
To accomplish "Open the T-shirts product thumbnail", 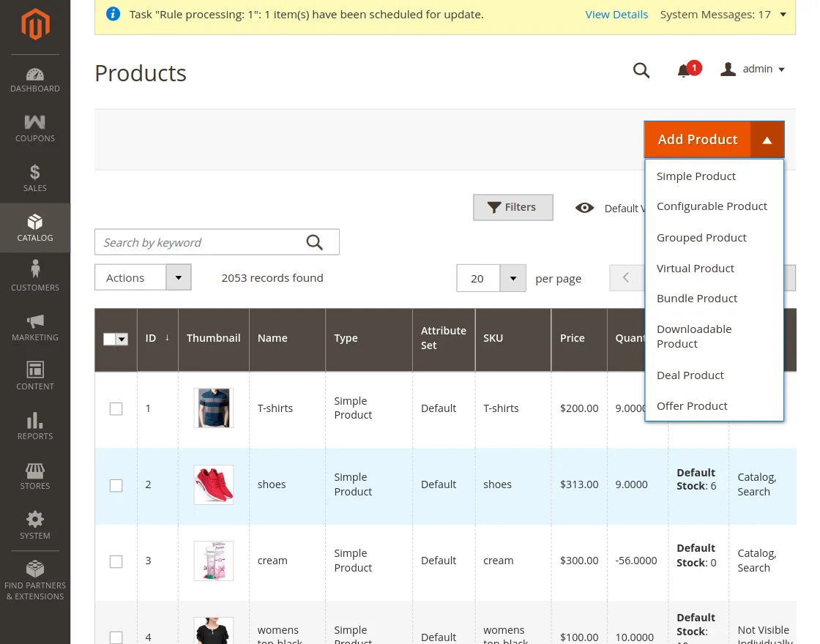I will tap(213, 408).
